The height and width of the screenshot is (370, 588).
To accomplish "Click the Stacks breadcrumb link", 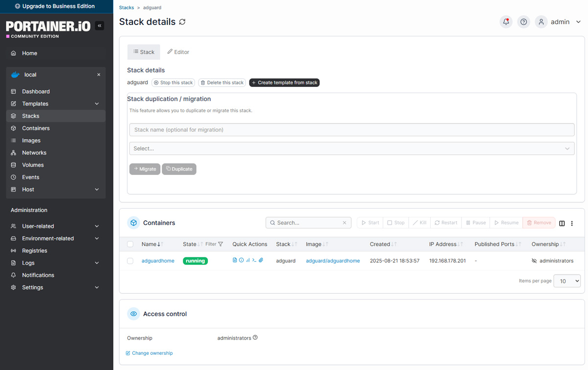I will [126, 8].
